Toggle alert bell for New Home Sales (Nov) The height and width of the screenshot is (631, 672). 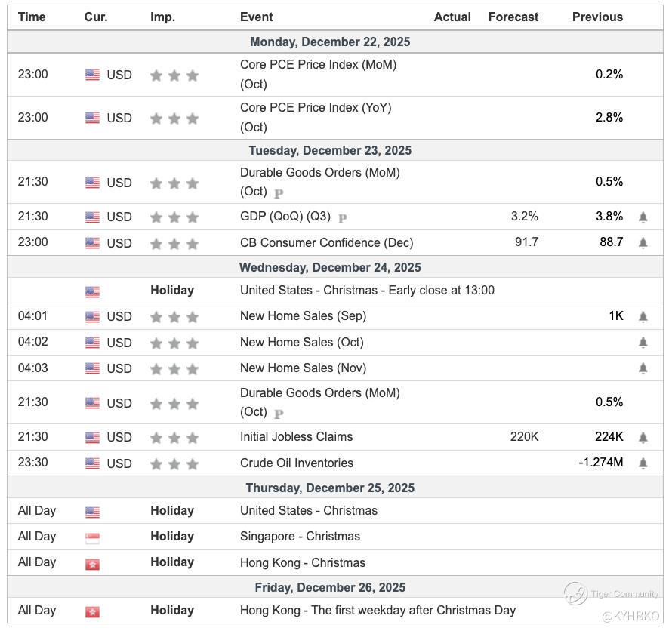tap(643, 368)
